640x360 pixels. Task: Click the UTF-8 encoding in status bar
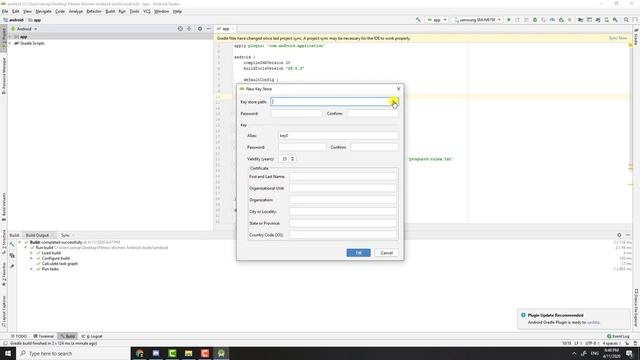click(591, 343)
